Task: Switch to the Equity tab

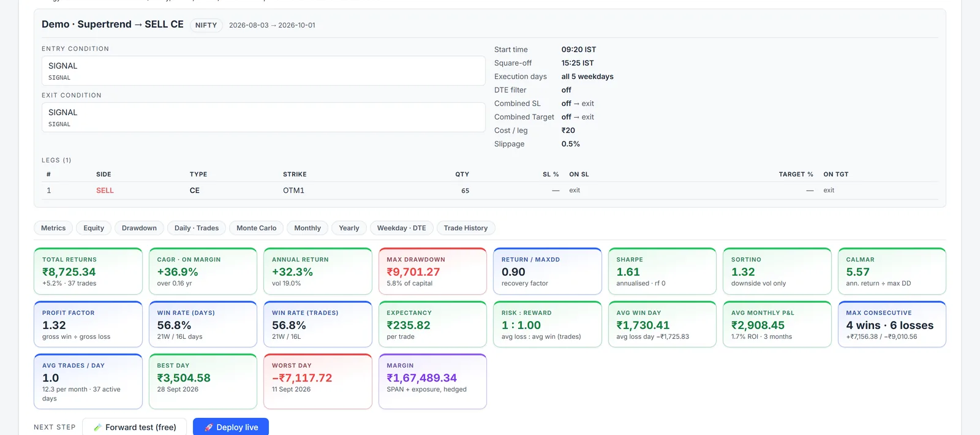Action: pyautogui.click(x=94, y=228)
